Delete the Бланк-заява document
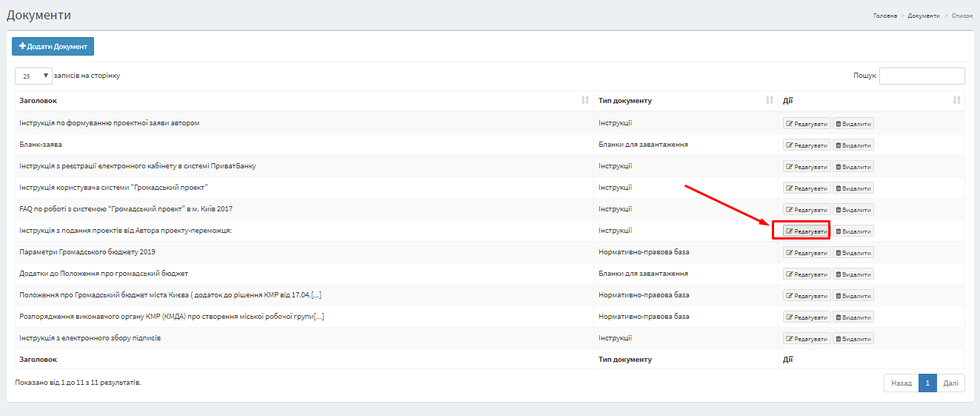Viewport: 980px width, 416px height. point(853,145)
